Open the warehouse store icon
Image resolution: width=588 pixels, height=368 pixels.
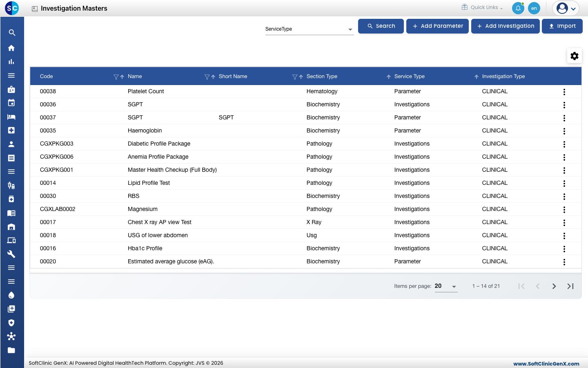click(11, 227)
